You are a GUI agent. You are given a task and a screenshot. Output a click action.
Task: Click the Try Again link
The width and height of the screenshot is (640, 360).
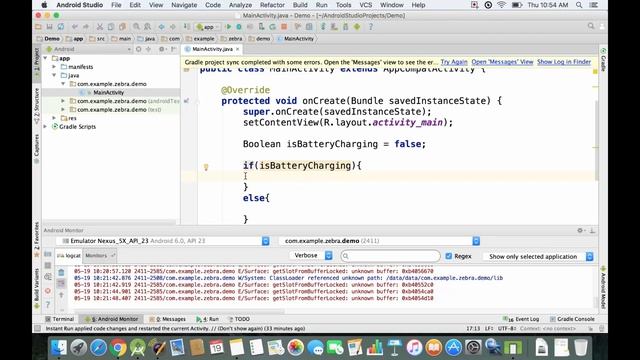[x=454, y=62]
